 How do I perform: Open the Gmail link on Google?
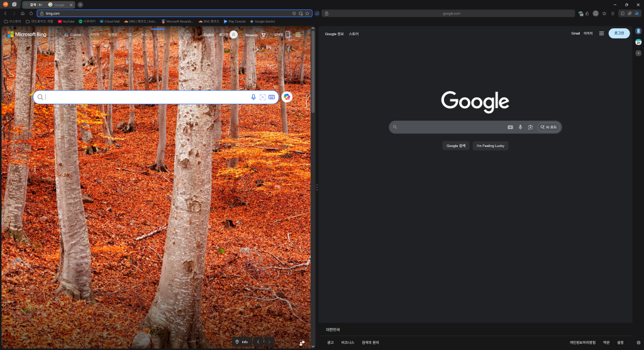point(575,33)
